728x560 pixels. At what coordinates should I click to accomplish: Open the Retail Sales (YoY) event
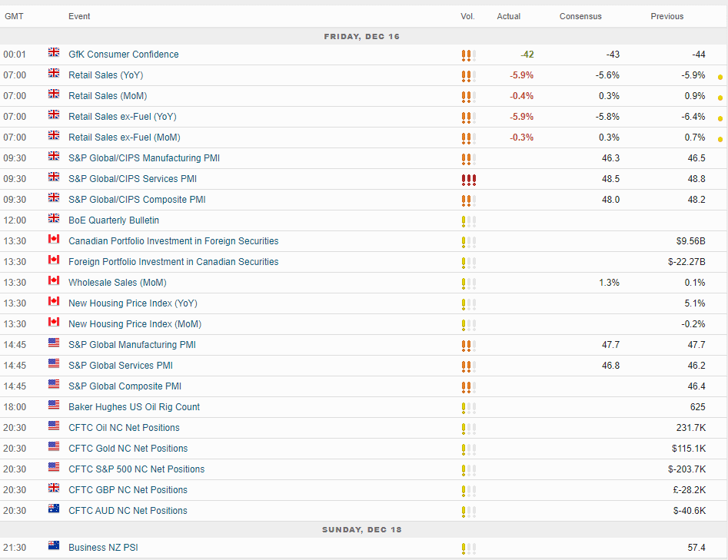[x=106, y=75]
